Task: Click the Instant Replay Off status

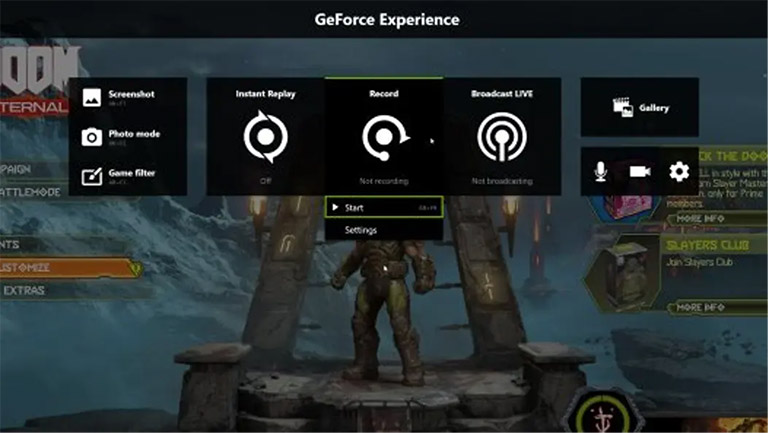Action: click(x=265, y=181)
